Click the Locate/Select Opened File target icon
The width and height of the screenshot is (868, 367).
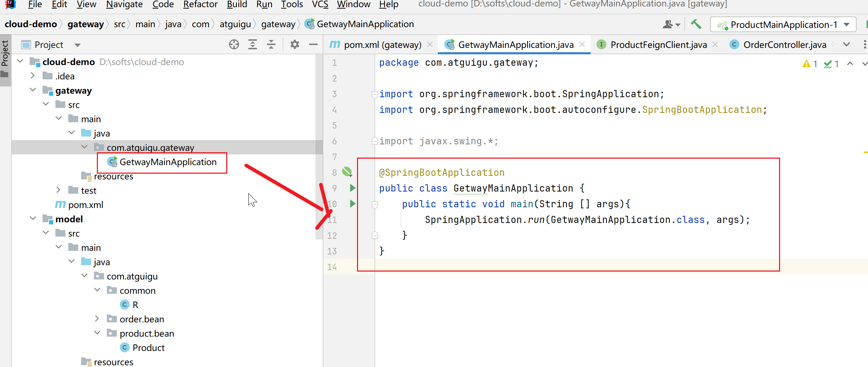tap(234, 45)
